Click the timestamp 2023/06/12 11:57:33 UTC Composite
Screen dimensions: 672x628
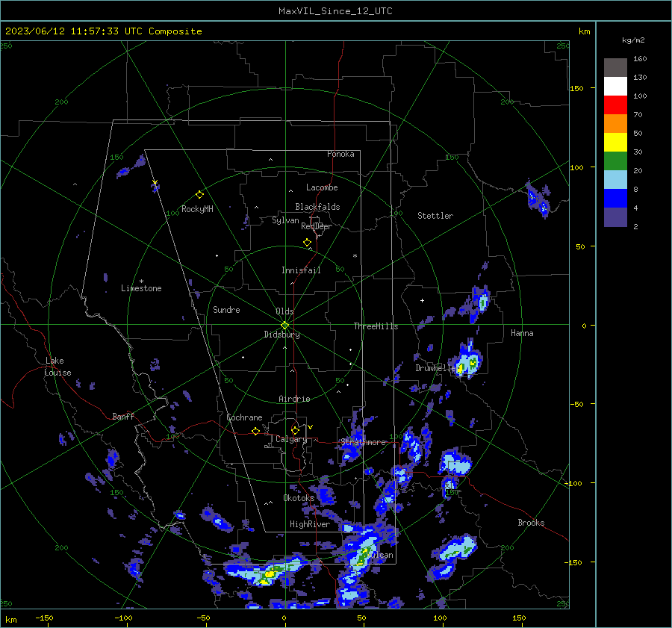(x=103, y=31)
